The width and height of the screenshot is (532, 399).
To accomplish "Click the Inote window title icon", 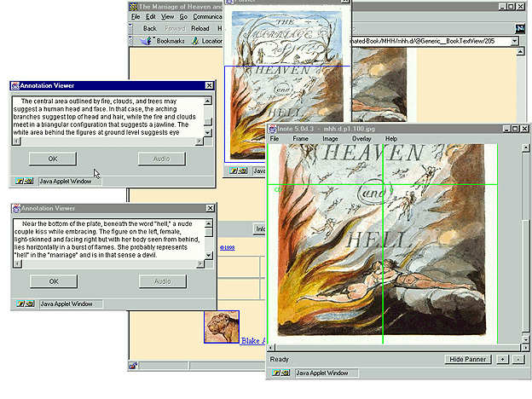I will click(273, 129).
